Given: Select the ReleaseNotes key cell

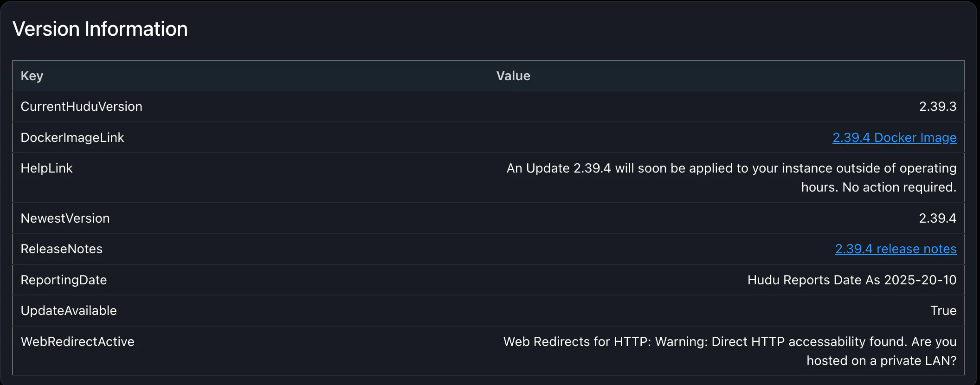Looking at the screenshot, I should point(62,249).
